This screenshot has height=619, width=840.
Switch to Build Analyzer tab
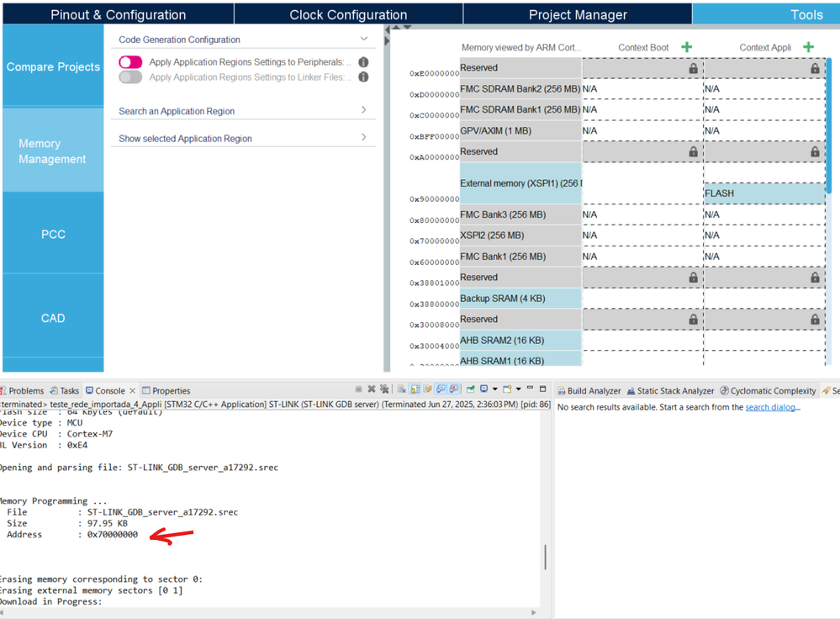589,391
